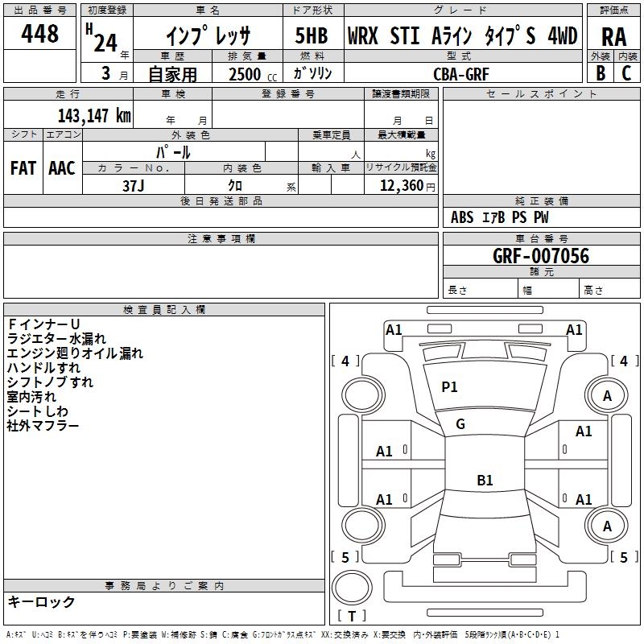Click the rear right wheel marked A

607,526
